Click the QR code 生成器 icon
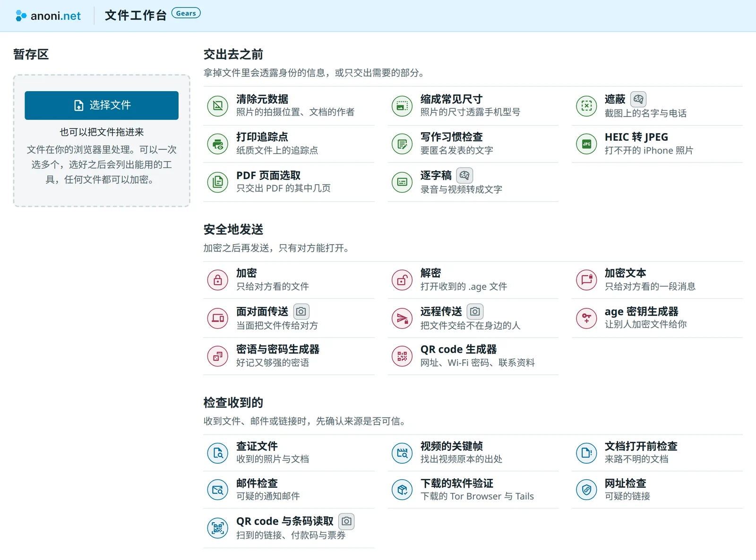Image resolution: width=756 pixels, height=560 pixels. pyautogui.click(x=402, y=356)
